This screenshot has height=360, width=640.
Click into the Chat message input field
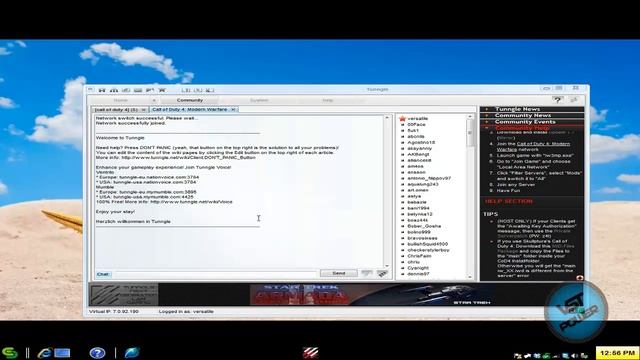pos(215,274)
